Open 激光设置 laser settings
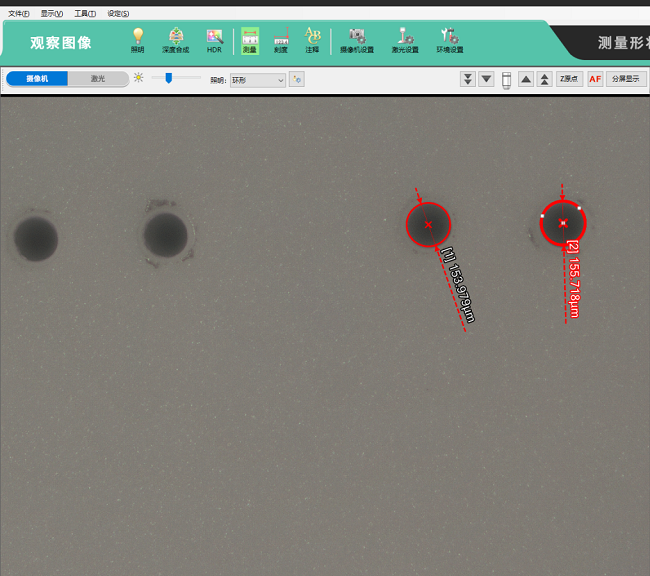 pos(405,41)
